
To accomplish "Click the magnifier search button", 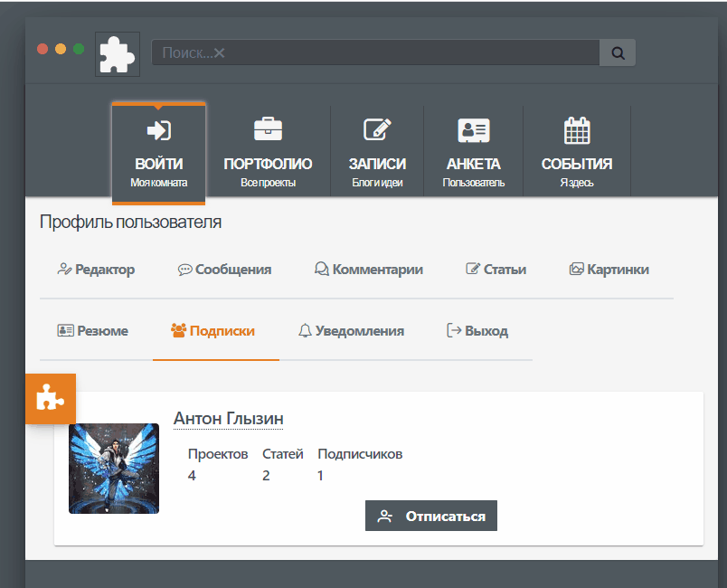I will pos(617,52).
